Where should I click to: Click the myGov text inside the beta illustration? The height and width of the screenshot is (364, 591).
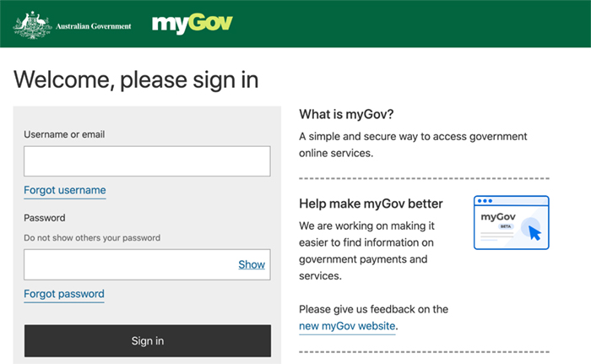(x=498, y=217)
